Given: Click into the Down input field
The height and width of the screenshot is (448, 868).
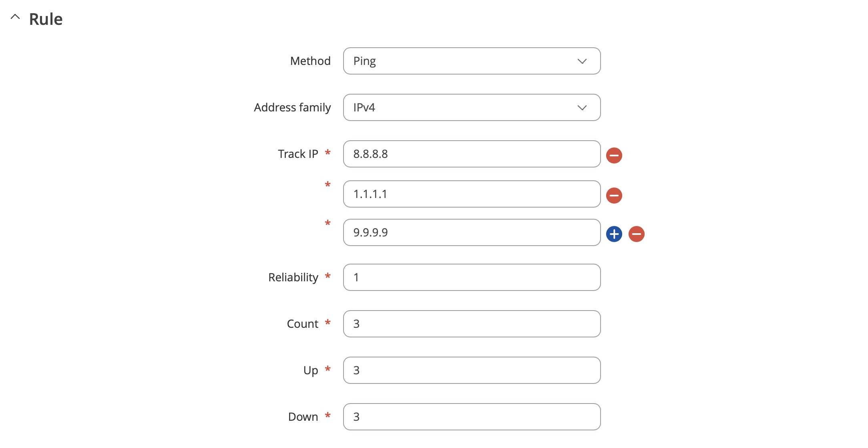Looking at the screenshot, I should click(472, 417).
